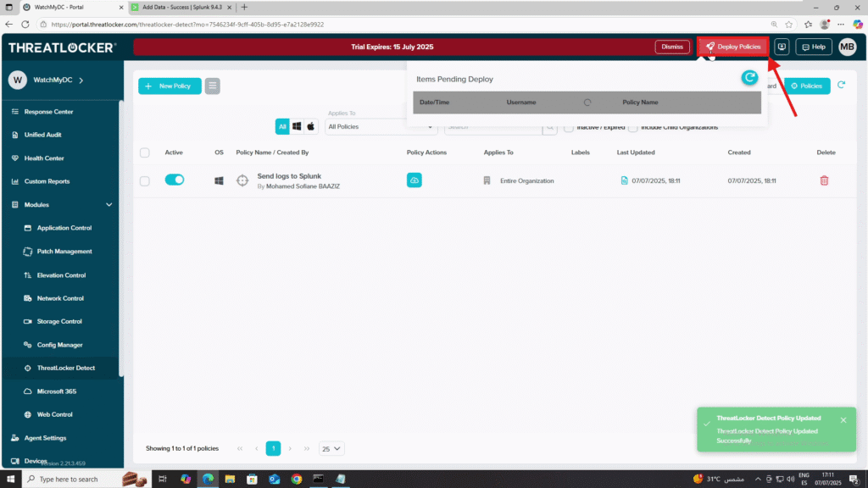Click the policy search field
The height and width of the screenshot is (488, 868).
click(492, 127)
